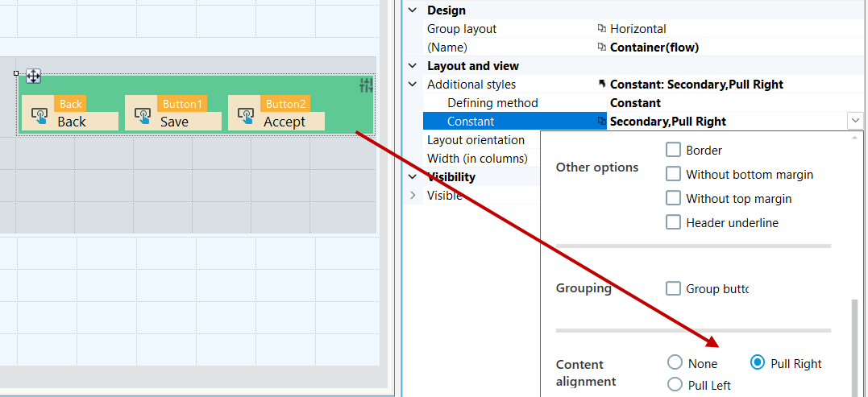Select the Pull Right radio button
The image size is (868, 397).
pos(758,362)
